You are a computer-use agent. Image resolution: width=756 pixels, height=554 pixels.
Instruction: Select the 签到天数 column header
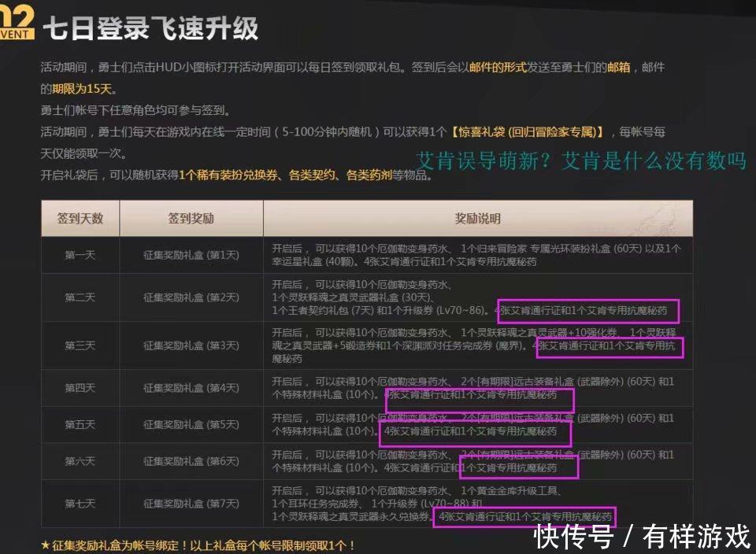tap(80, 219)
